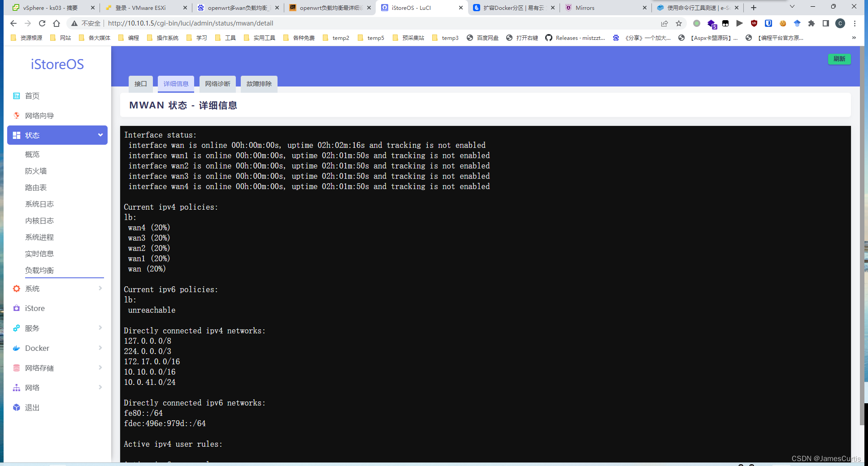The image size is (868, 466).
Task: Open the browser extensions puzzle icon
Action: [x=812, y=23]
